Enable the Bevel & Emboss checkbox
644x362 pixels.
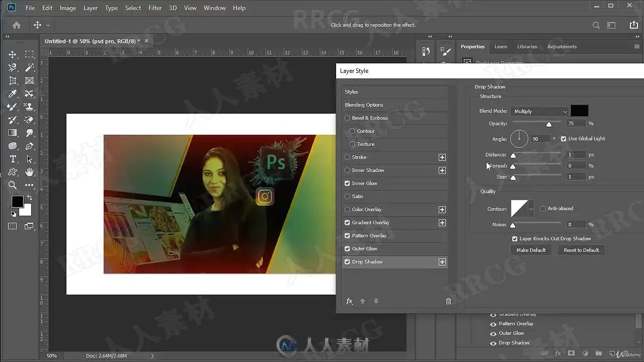[x=347, y=118]
